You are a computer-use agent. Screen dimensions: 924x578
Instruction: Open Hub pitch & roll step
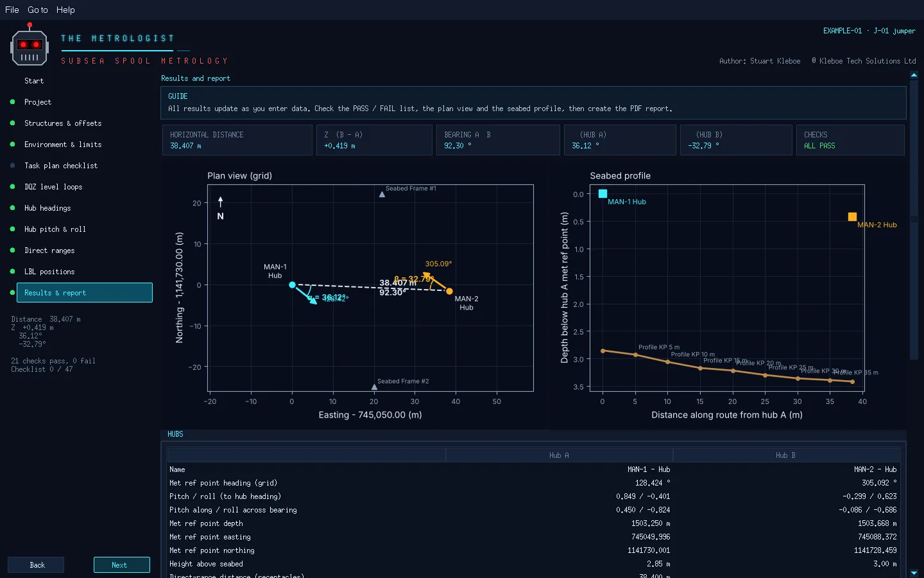[x=55, y=229]
